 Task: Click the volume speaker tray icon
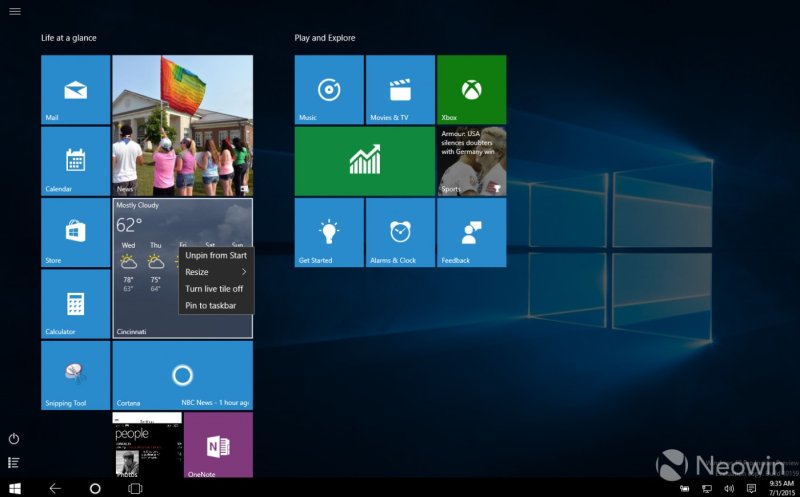click(729, 489)
